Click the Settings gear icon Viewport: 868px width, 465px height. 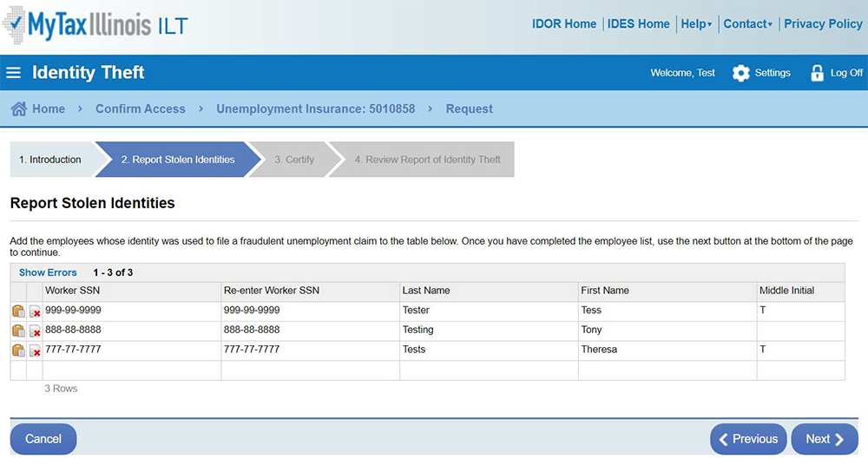[x=740, y=74]
